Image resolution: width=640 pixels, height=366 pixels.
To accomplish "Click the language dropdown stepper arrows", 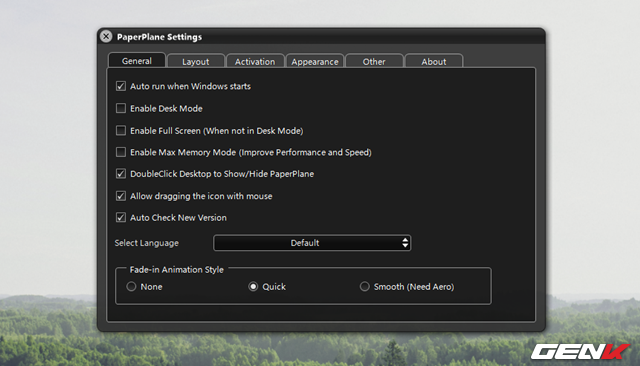I will [x=405, y=243].
